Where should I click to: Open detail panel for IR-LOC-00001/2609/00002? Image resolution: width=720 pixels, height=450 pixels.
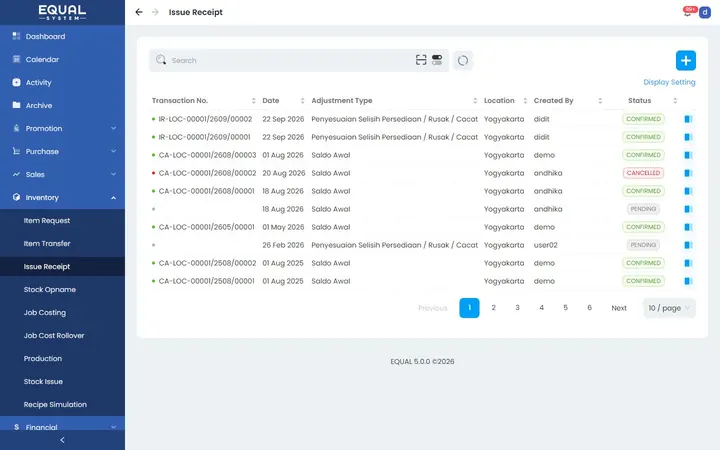point(688,119)
